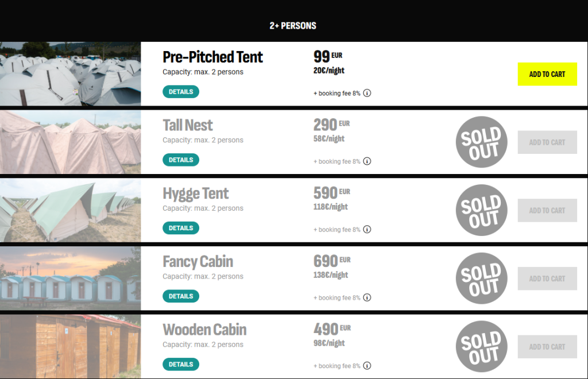Image resolution: width=588 pixels, height=379 pixels.
Task: Click the Tall Nest photo thumbnail
Action: [71, 142]
